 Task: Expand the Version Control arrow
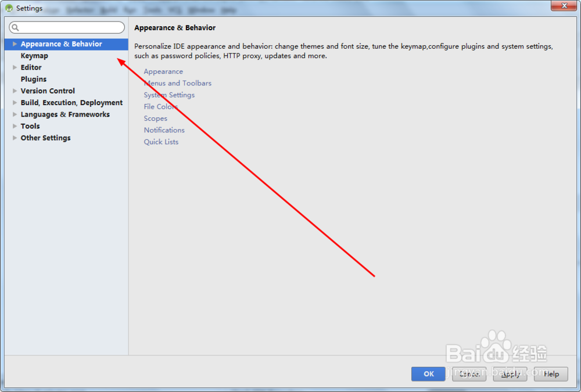[15, 91]
